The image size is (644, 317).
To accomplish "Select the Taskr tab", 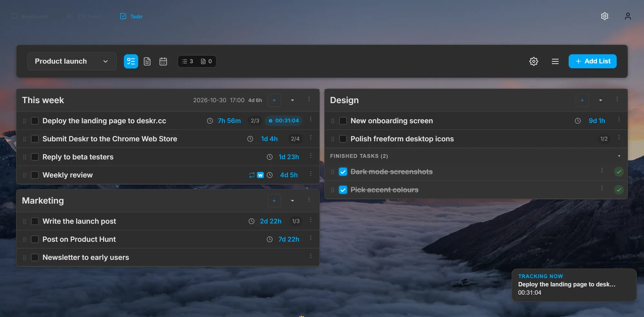I will coord(131,16).
